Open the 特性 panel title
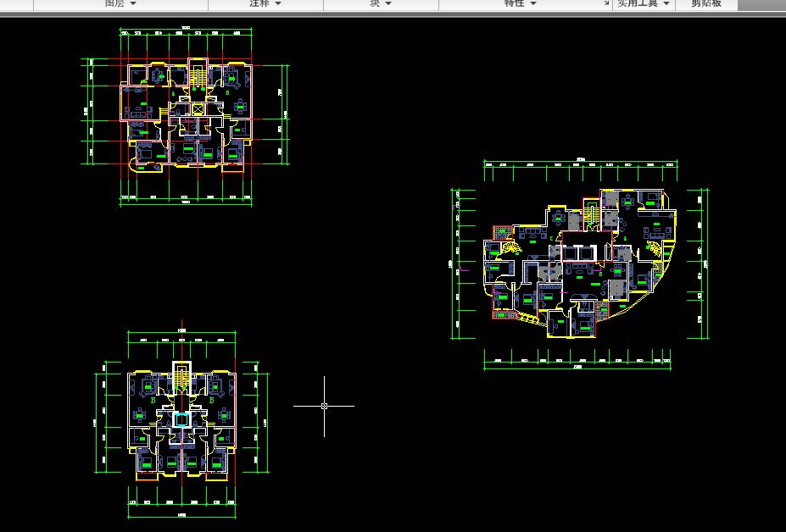The width and height of the screenshot is (786, 532). 514,3
